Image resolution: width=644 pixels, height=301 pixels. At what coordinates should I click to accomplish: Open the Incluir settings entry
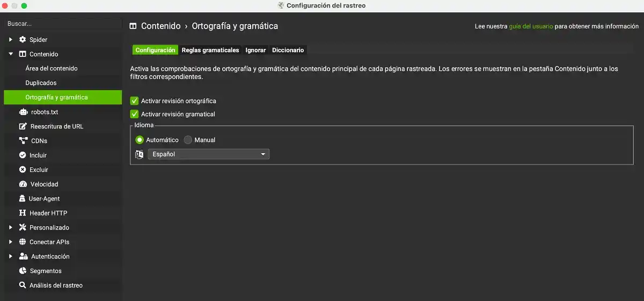[x=63, y=155]
